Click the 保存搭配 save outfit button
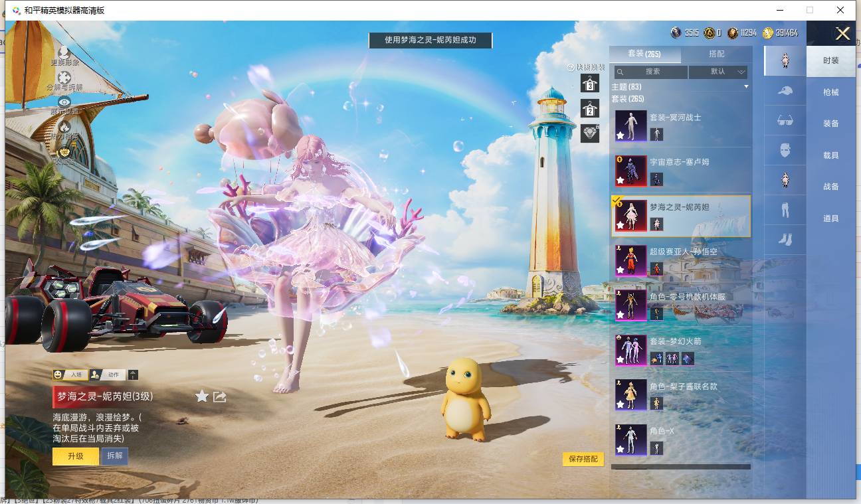The height and width of the screenshot is (504, 861). click(583, 459)
